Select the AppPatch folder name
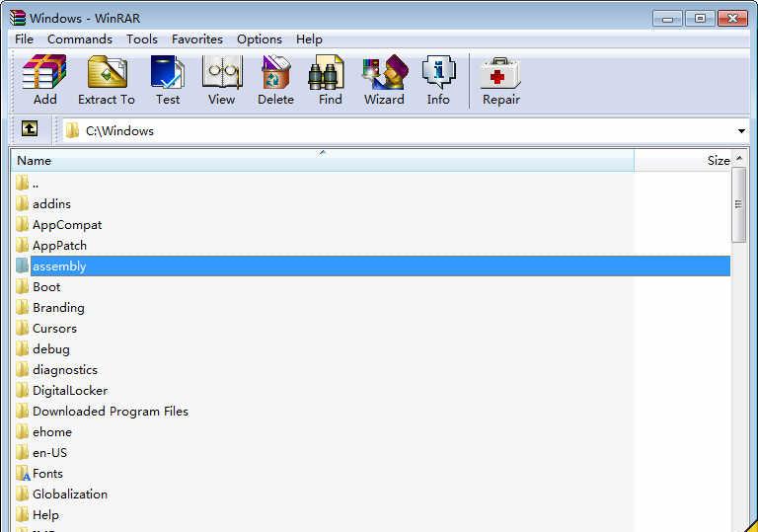The height and width of the screenshot is (532, 758). click(x=59, y=246)
